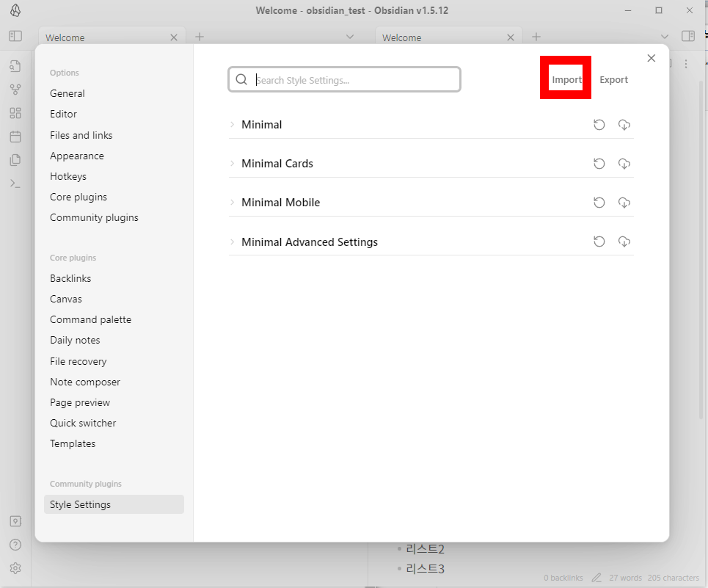Open Command palette plugin settings

pyautogui.click(x=91, y=320)
